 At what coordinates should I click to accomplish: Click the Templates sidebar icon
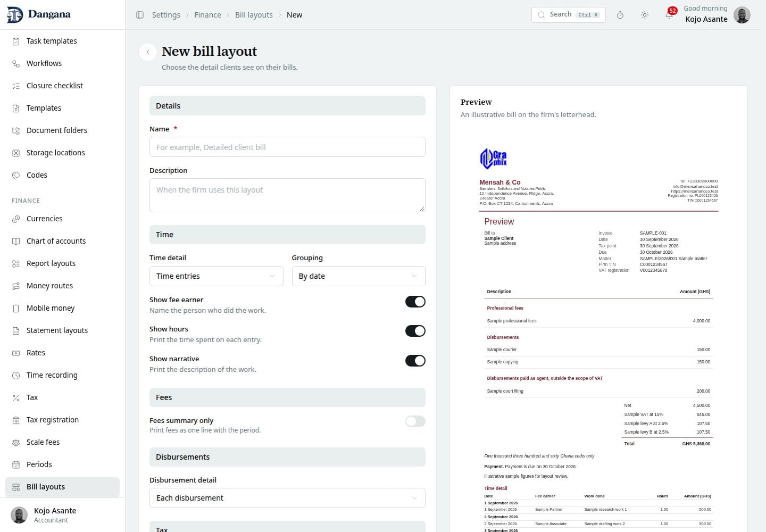pos(16,108)
